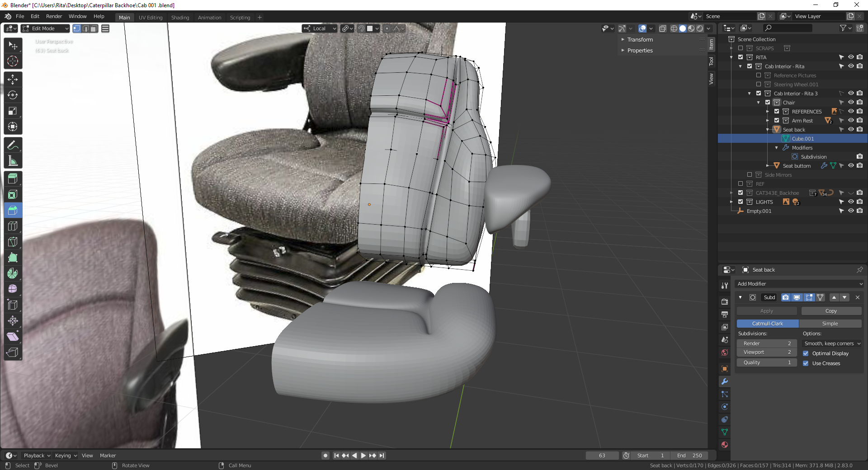The height and width of the screenshot is (470, 868).
Task: Click the Render subdivisions slider
Action: pos(767,343)
